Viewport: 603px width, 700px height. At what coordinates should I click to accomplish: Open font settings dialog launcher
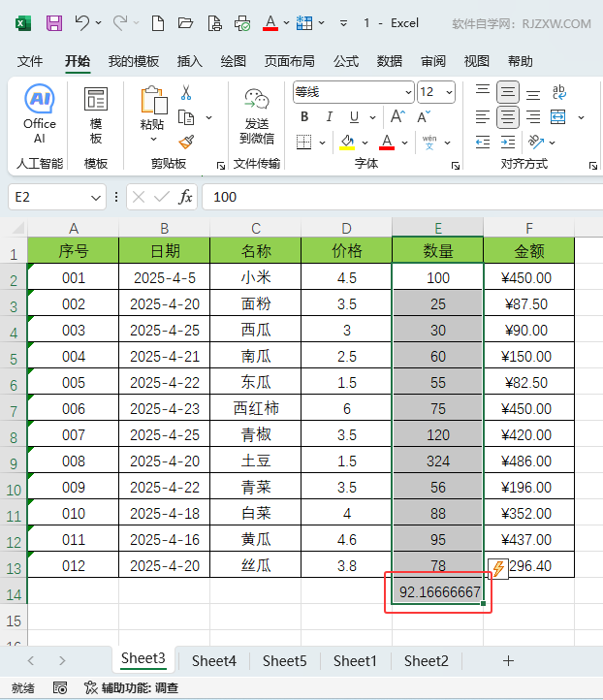456,166
